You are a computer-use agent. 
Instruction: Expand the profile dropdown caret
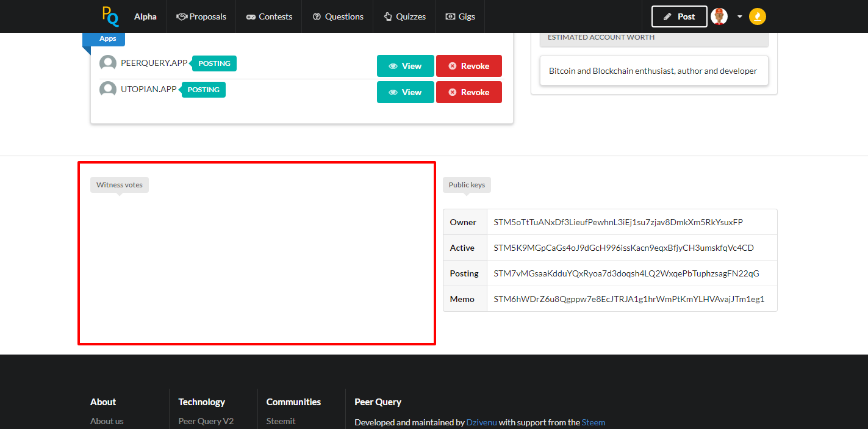(x=739, y=16)
